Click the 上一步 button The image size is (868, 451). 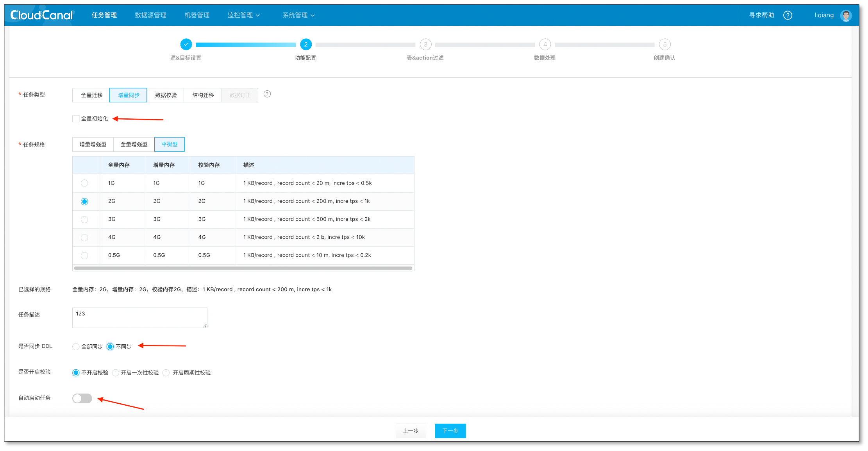click(411, 431)
